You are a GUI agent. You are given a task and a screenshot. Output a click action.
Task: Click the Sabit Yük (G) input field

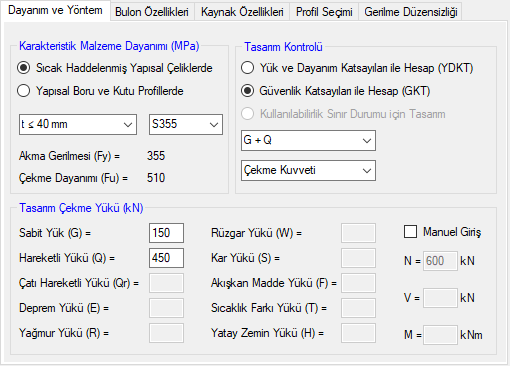(166, 233)
